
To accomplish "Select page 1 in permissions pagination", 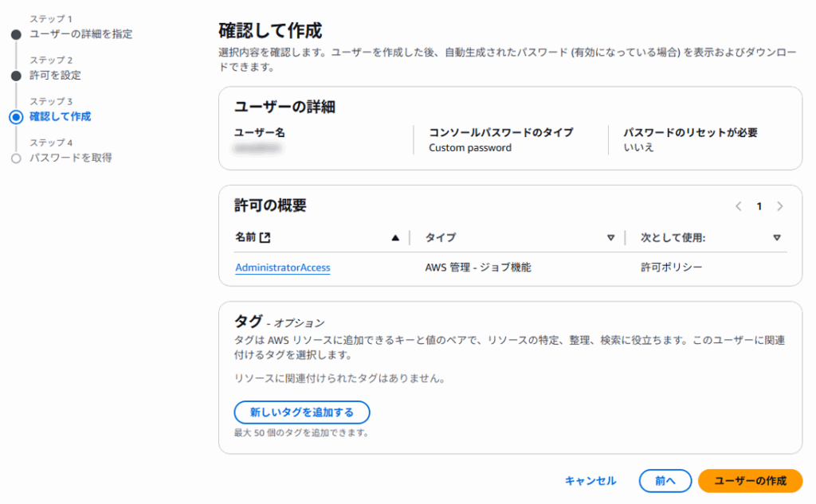I will 759,206.
